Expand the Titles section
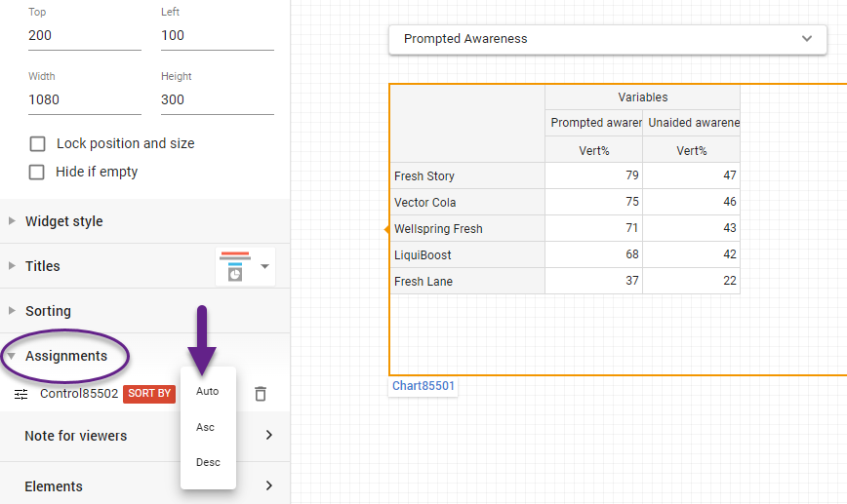This screenshot has height=504, width=847. click(x=43, y=266)
